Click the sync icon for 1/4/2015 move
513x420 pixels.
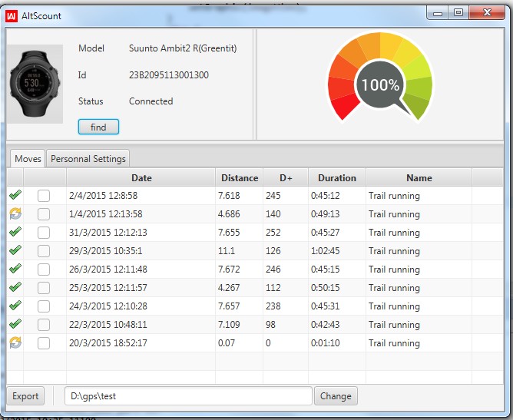tap(15, 213)
